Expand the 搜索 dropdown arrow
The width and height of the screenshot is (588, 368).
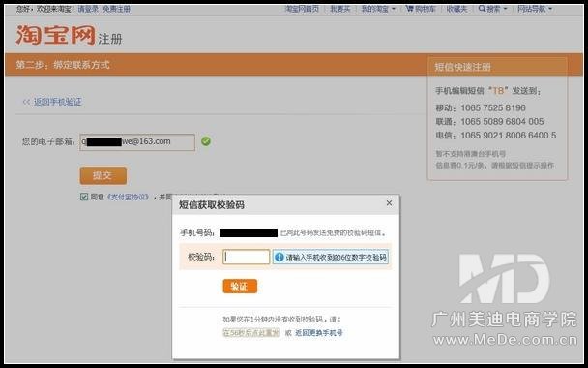pos(505,9)
